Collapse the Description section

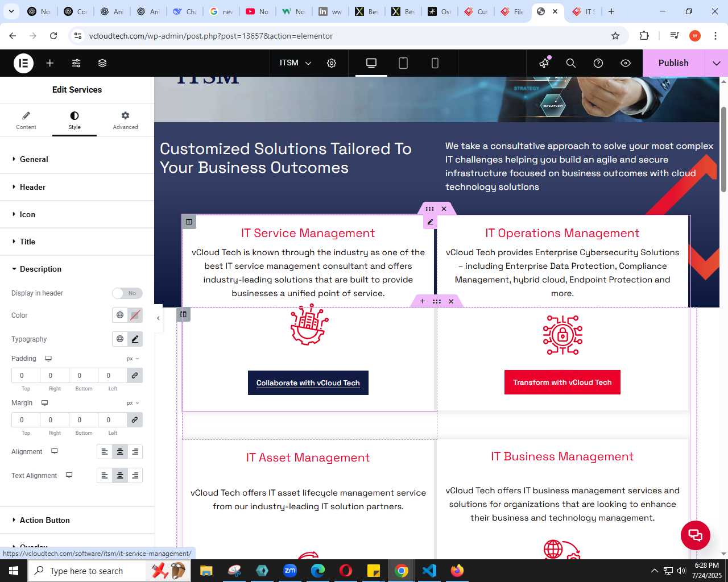pyautogui.click(x=77, y=269)
